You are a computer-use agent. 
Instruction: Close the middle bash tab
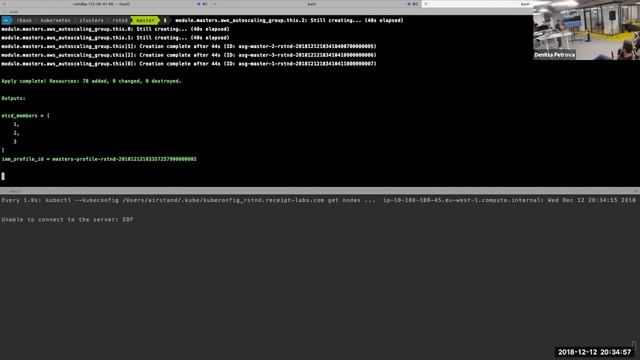pos(215,4)
